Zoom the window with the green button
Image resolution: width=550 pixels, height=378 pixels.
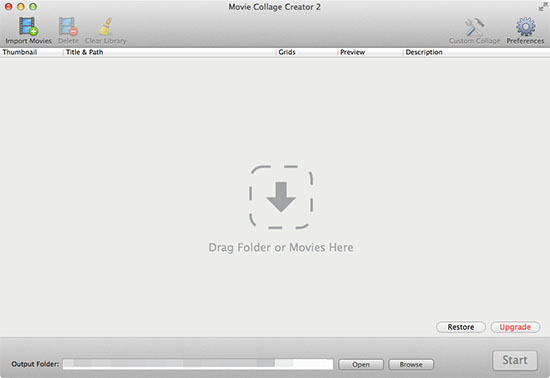[x=33, y=7]
